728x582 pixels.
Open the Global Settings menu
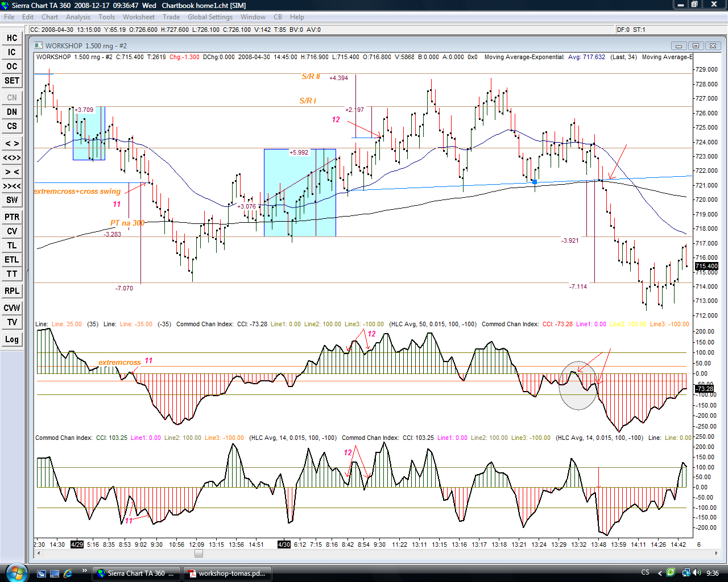(210, 17)
